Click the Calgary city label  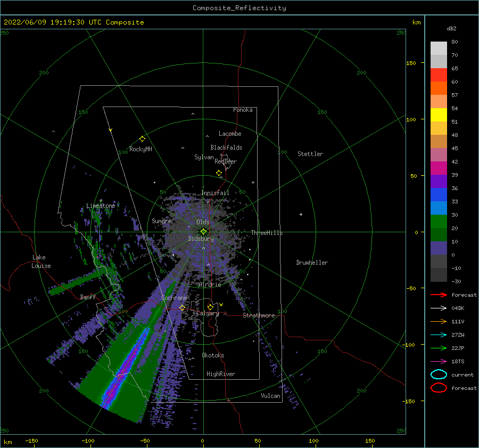pyautogui.click(x=208, y=313)
